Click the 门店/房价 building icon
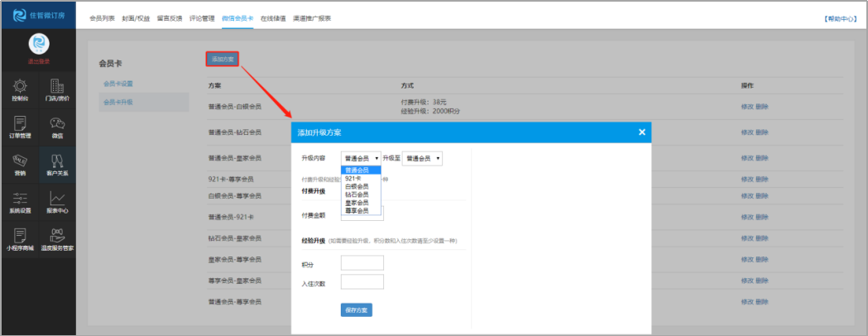The image size is (868, 336). [57, 89]
